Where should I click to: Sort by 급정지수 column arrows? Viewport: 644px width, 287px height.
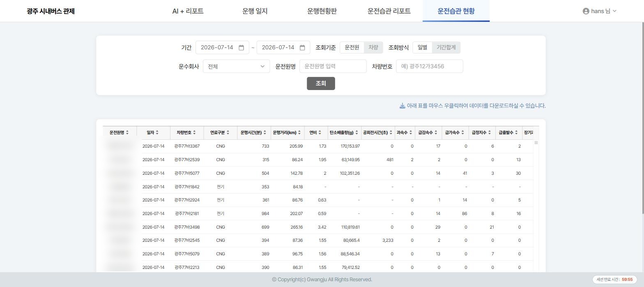[490, 132]
